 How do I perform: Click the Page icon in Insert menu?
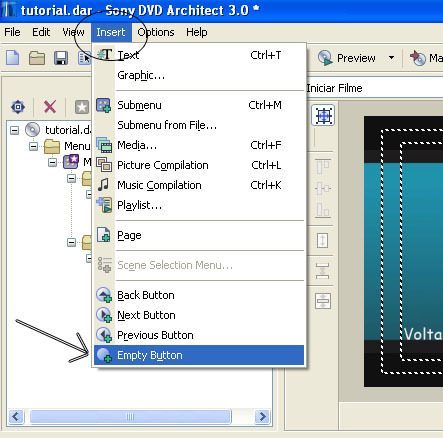pos(104,234)
